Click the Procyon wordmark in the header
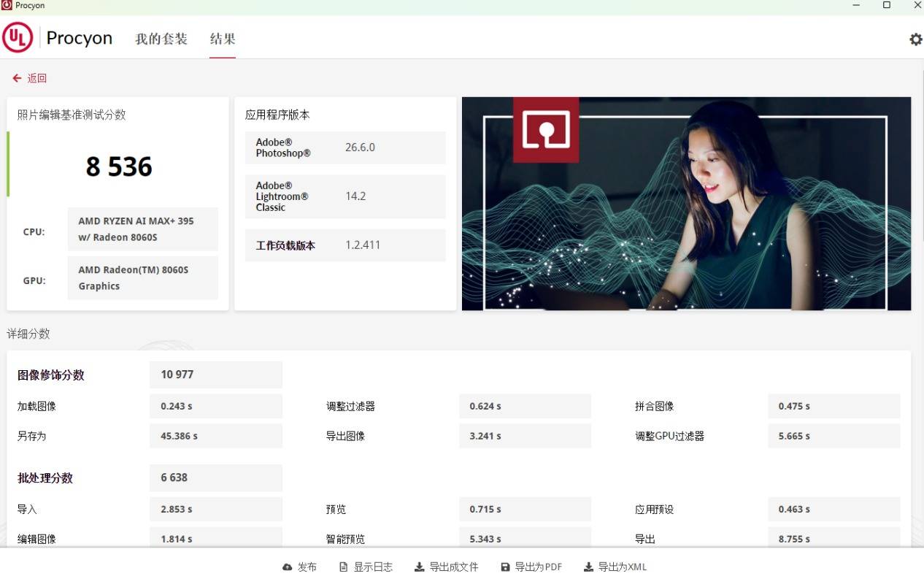This screenshot has width=924, height=579. (79, 38)
